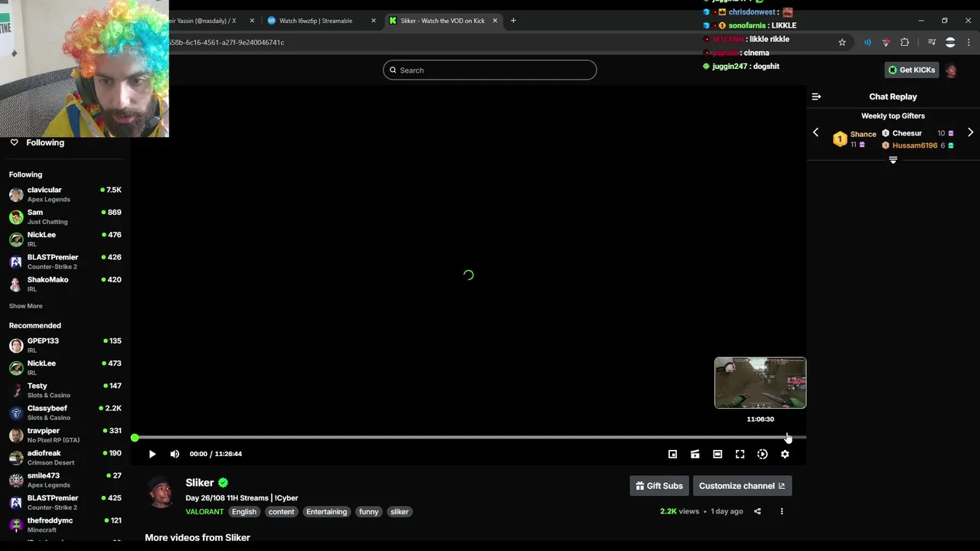
Task: Play the Sliker VOD
Action: (152, 454)
